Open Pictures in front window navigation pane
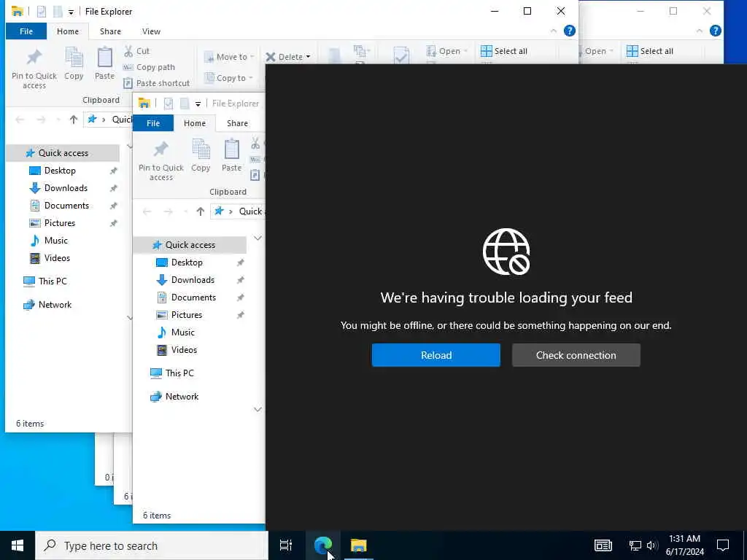This screenshot has height=560, width=747. coord(187,315)
